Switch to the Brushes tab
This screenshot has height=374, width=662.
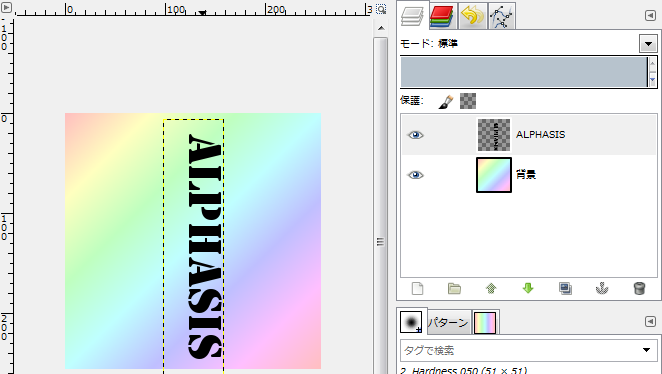point(411,321)
